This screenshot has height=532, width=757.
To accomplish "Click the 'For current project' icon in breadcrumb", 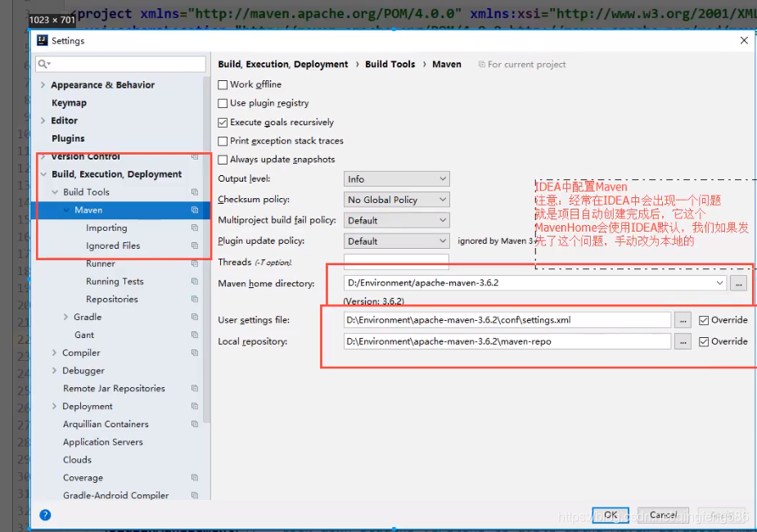I will pos(481,64).
